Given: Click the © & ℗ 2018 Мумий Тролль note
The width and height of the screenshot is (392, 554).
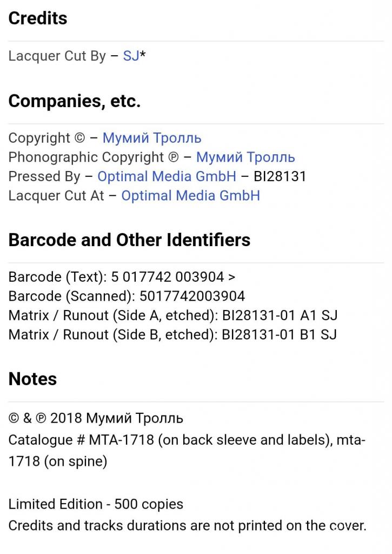Looking at the screenshot, I should tap(96, 418).
